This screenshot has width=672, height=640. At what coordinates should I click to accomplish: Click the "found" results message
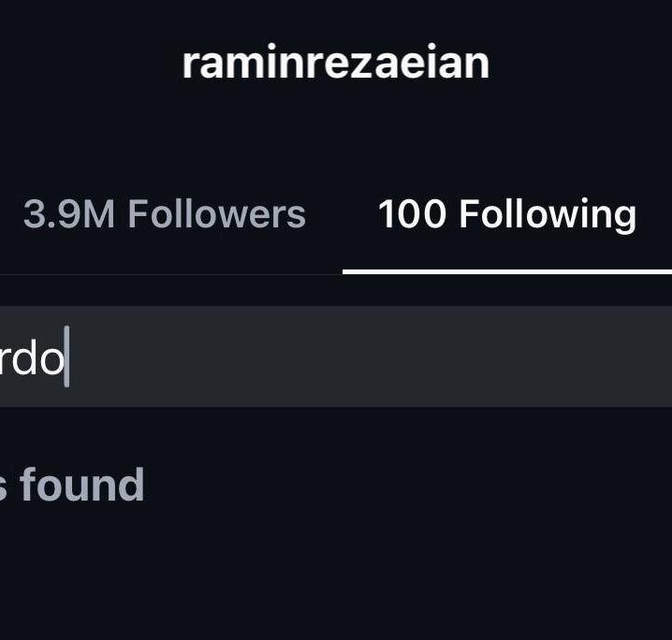[80, 486]
